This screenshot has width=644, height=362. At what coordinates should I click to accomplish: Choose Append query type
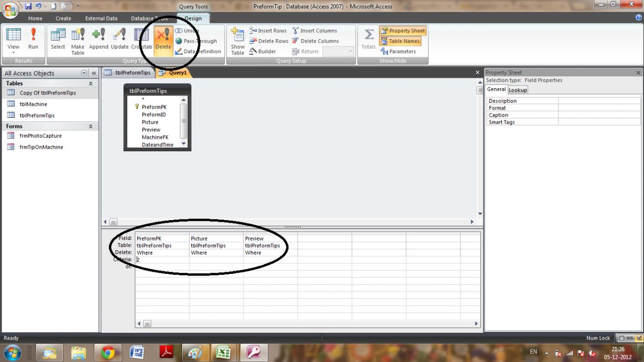click(99, 40)
